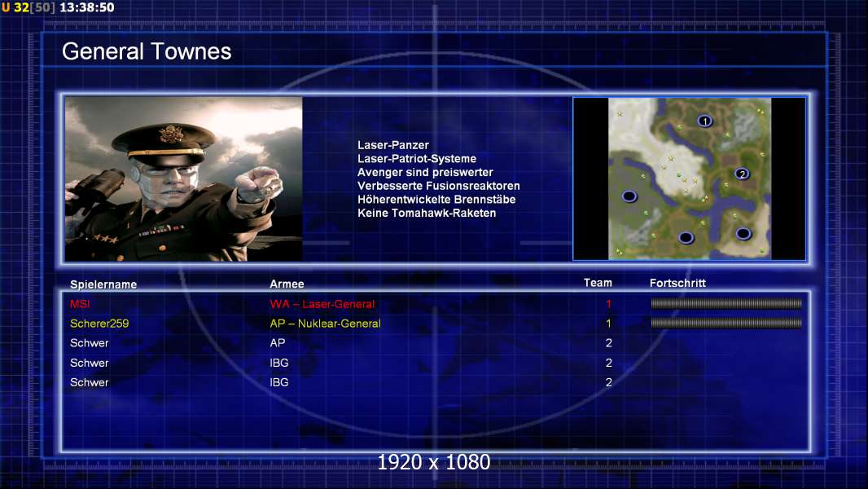
Task: Select the unnumbered start position at the minimap's bottom right
Action: point(743,234)
